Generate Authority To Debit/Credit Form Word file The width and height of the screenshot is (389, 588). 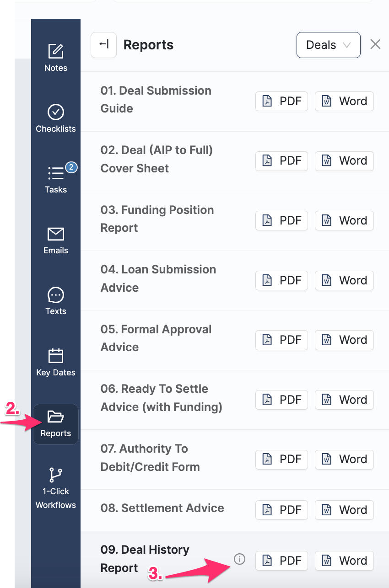pyautogui.click(x=344, y=459)
